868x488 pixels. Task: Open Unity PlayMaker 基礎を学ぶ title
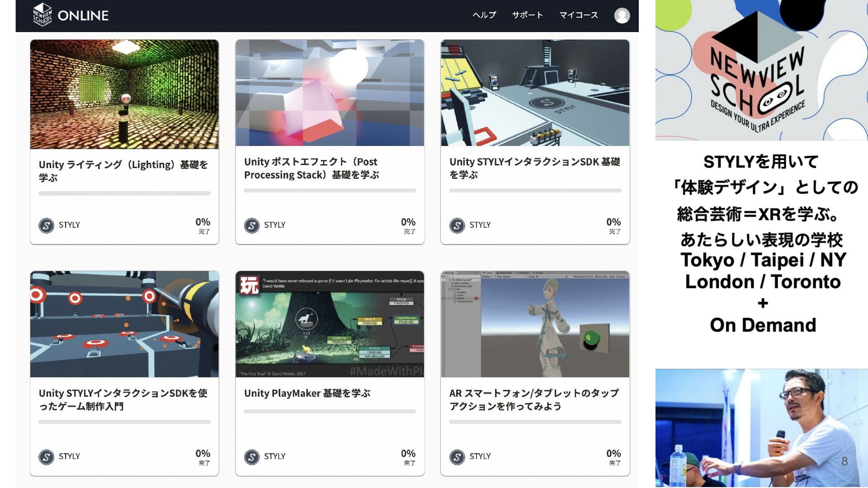(307, 393)
